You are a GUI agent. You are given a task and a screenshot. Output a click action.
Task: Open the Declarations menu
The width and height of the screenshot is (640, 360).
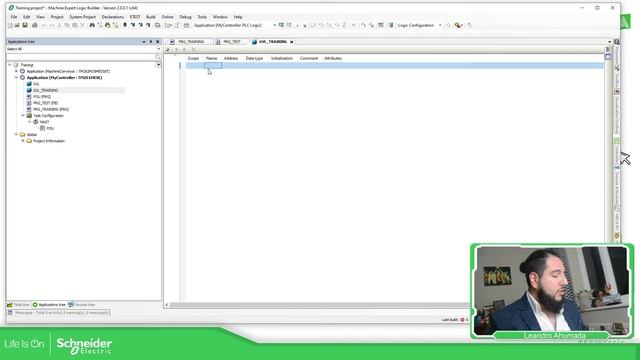pos(113,17)
